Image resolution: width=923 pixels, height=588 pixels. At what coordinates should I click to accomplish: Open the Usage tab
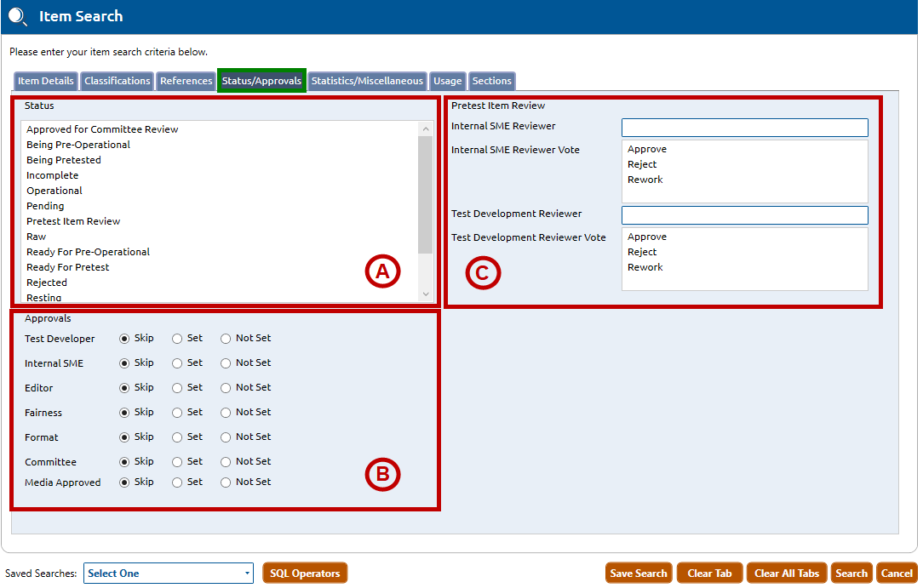(x=447, y=82)
